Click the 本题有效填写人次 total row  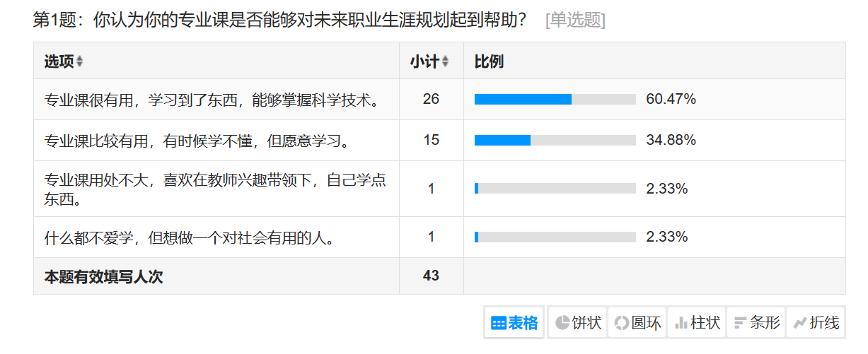point(104,277)
